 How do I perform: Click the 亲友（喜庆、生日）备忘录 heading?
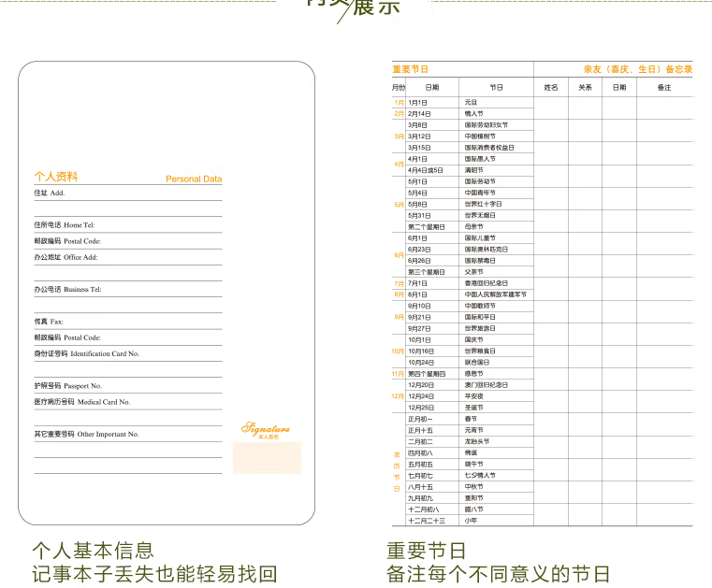(638, 69)
